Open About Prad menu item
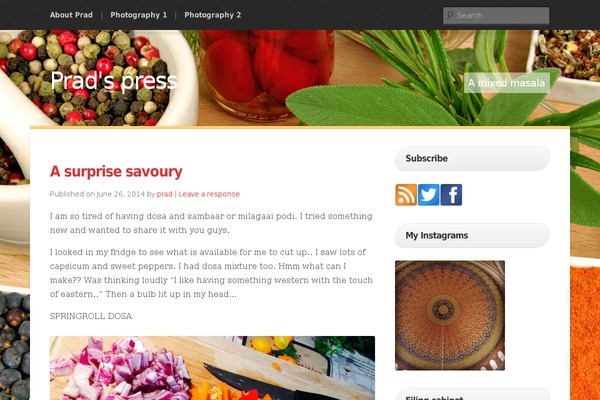This screenshot has width=600, height=400. 71,15
